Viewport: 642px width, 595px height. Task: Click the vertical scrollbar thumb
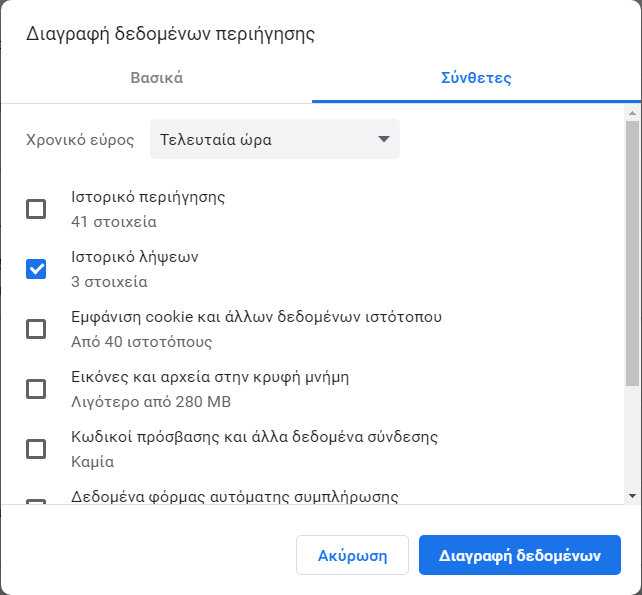point(633,253)
